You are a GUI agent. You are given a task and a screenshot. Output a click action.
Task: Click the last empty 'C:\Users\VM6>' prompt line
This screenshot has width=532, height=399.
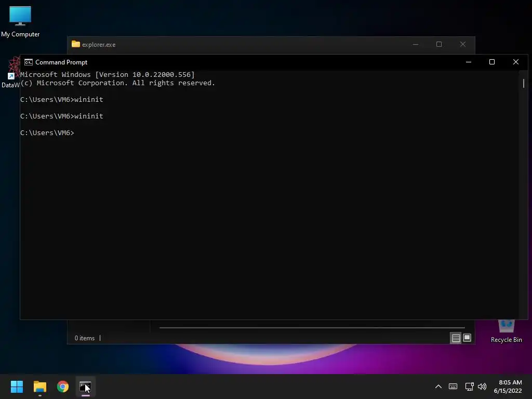pos(47,132)
